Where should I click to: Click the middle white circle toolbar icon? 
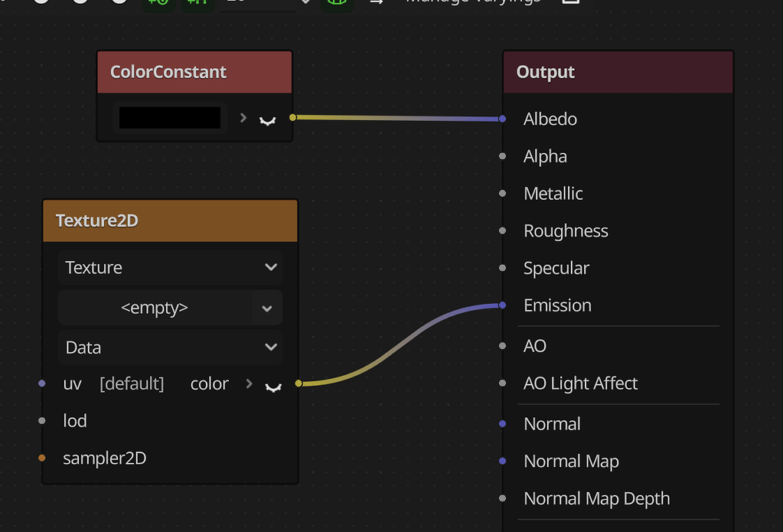click(x=80, y=3)
